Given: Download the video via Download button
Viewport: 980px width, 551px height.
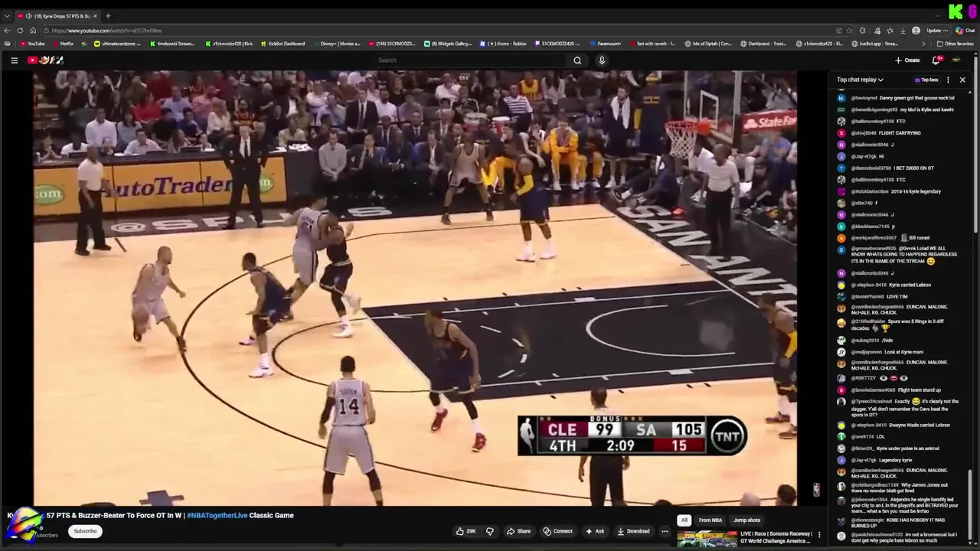Looking at the screenshot, I should pos(633,531).
